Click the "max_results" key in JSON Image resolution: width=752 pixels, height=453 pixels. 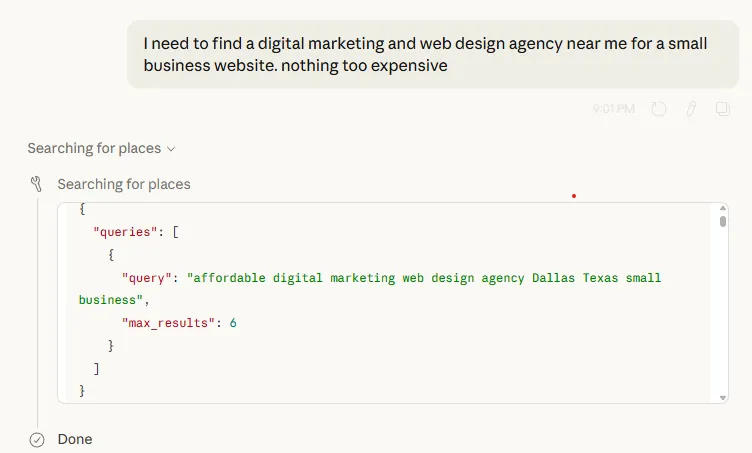pyautogui.click(x=164, y=323)
